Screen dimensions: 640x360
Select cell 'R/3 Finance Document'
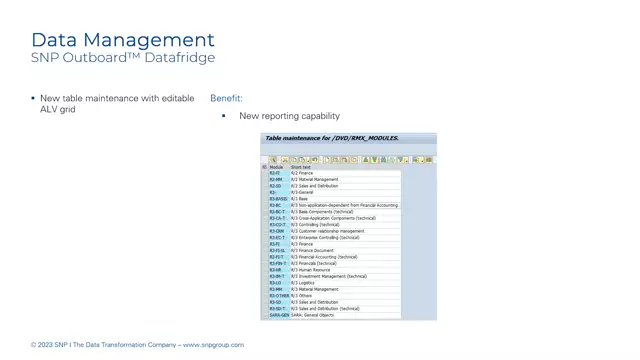point(345,251)
